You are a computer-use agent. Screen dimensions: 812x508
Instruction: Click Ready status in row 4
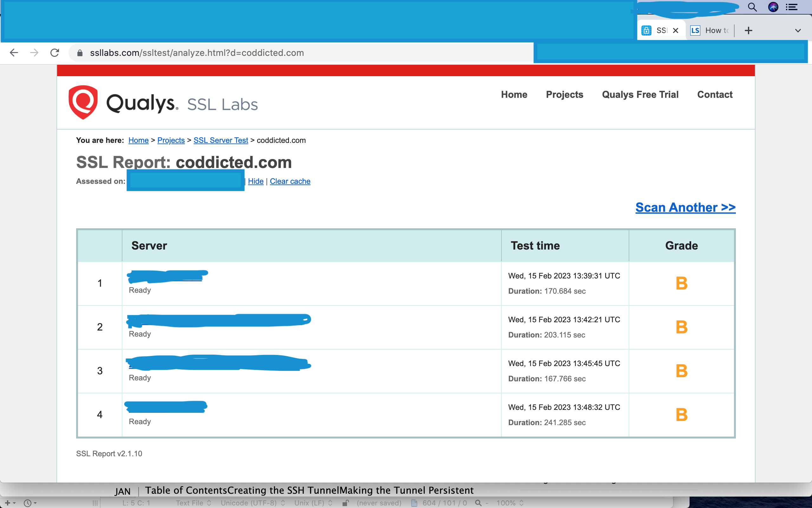pyautogui.click(x=140, y=422)
